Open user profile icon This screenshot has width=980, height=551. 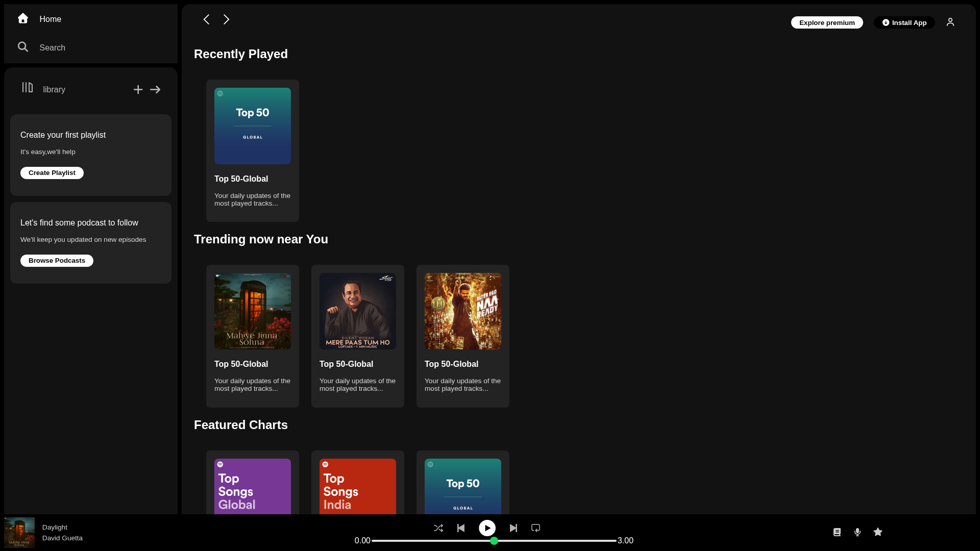point(950,22)
